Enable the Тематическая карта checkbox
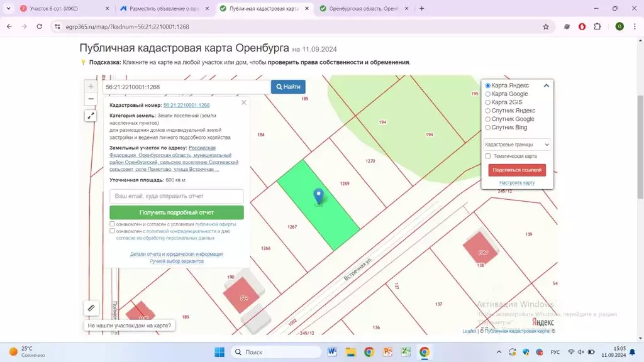This screenshot has height=362, width=644. pyautogui.click(x=487, y=157)
